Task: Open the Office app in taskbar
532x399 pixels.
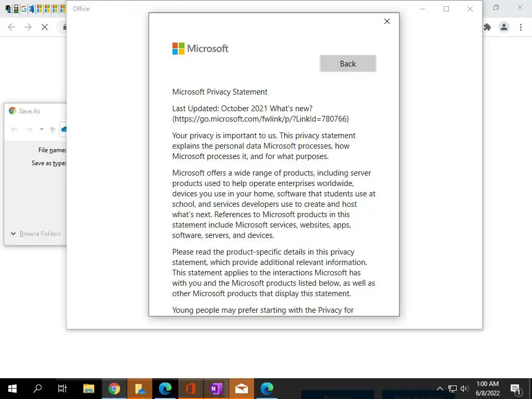Action: pyautogui.click(x=191, y=389)
